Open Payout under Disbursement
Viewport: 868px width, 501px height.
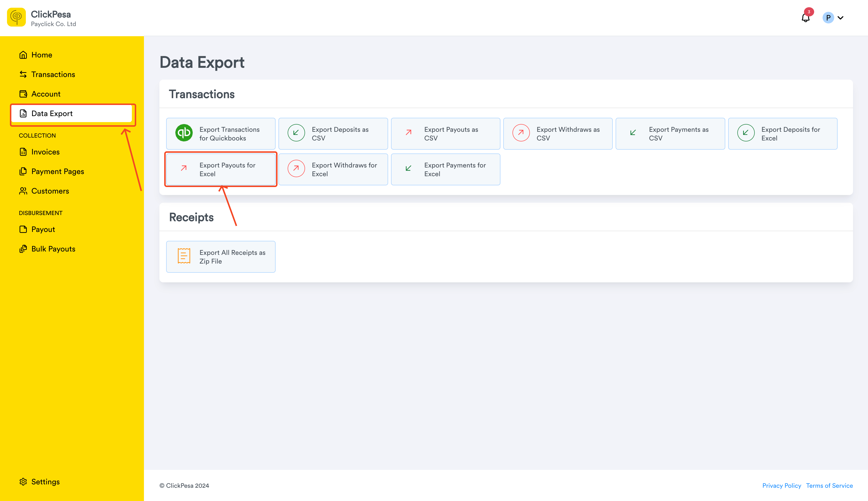coord(72,230)
